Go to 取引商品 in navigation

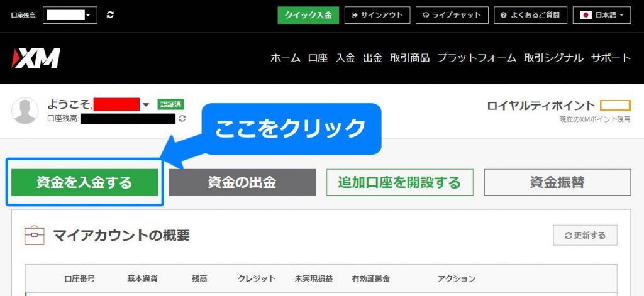pyautogui.click(x=409, y=58)
